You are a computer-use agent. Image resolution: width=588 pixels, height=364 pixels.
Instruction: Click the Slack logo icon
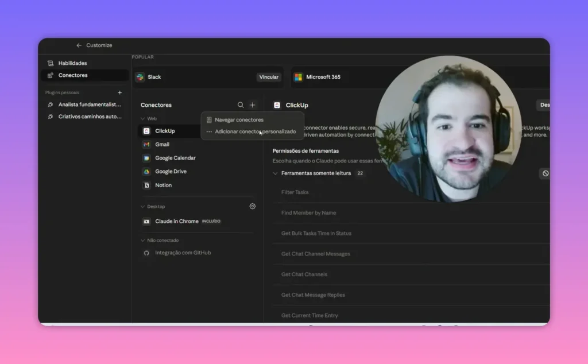point(140,78)
